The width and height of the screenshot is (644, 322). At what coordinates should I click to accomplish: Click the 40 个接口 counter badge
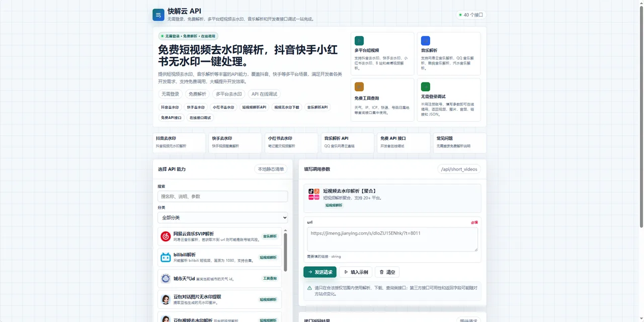coord(471,15)
